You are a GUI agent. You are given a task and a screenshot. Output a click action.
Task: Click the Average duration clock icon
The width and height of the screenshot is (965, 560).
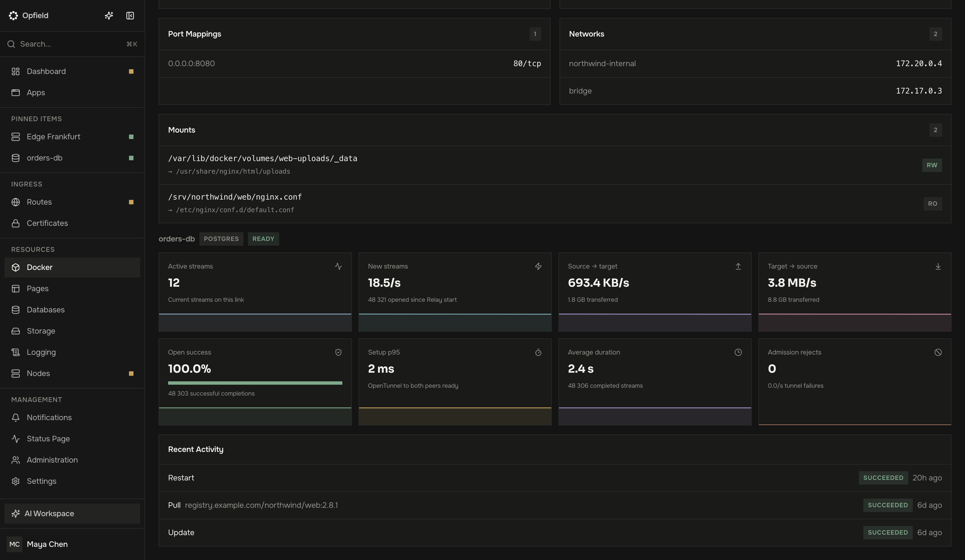pos(738,353)
